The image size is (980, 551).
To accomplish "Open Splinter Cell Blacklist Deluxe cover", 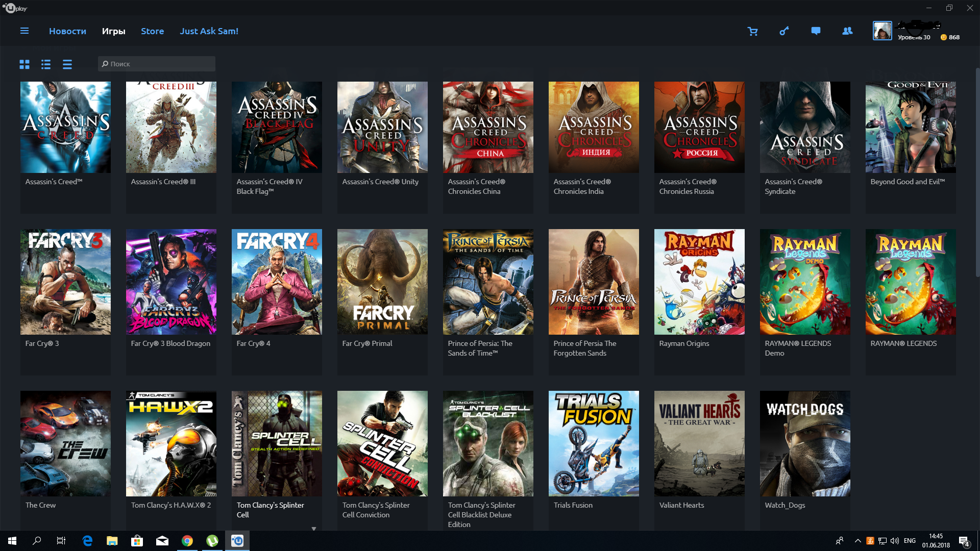I will (488, 443).
